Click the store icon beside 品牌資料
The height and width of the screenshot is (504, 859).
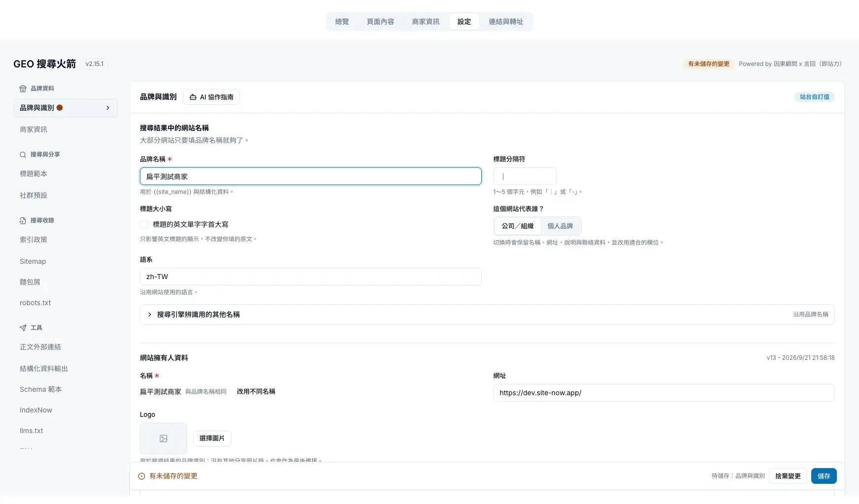[23, 89]
